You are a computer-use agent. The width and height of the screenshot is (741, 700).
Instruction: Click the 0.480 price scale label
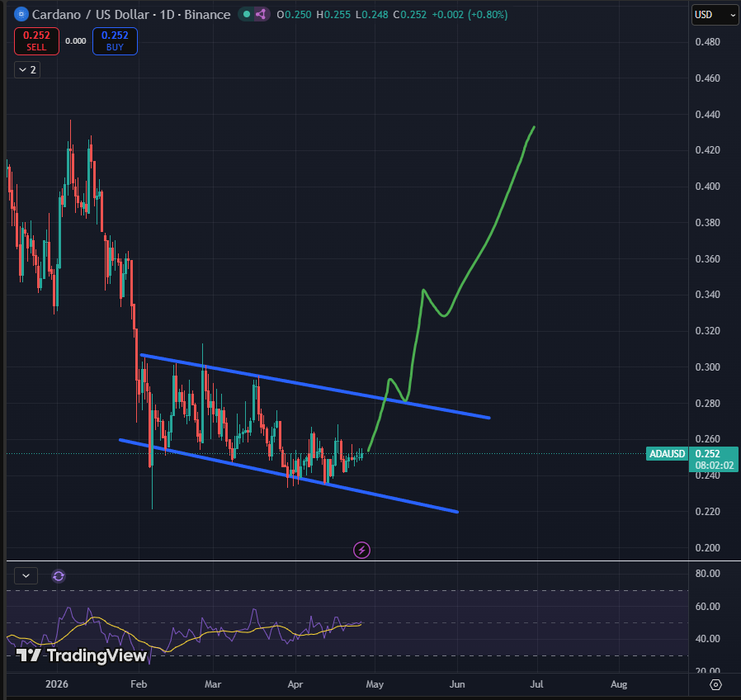pos(707,42)
